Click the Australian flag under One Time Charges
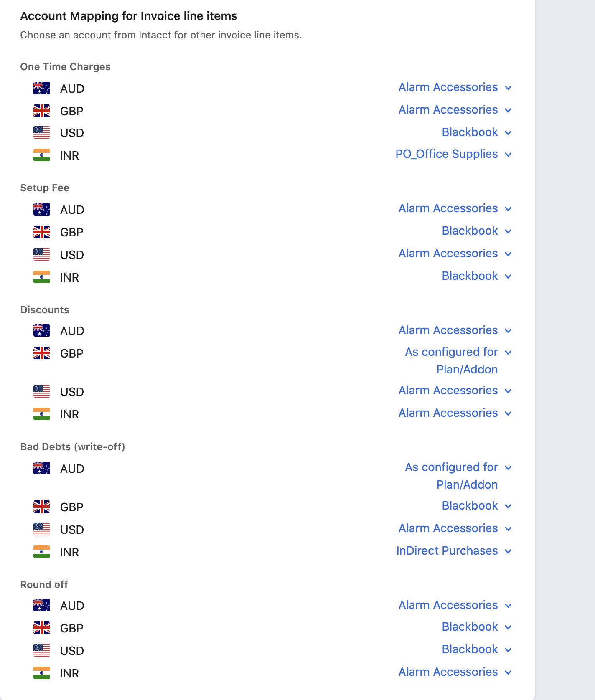The height and width of the screenshot is (700, 595). click(x=42, y=88)
